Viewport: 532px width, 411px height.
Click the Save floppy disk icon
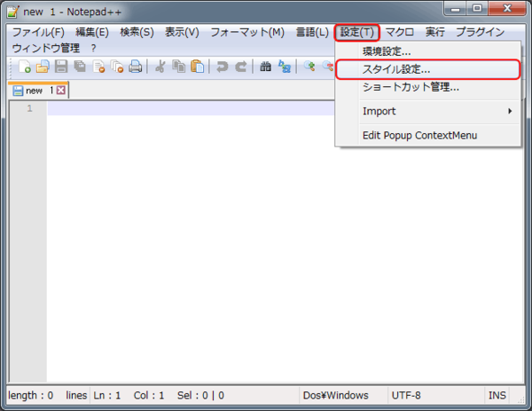61,67
